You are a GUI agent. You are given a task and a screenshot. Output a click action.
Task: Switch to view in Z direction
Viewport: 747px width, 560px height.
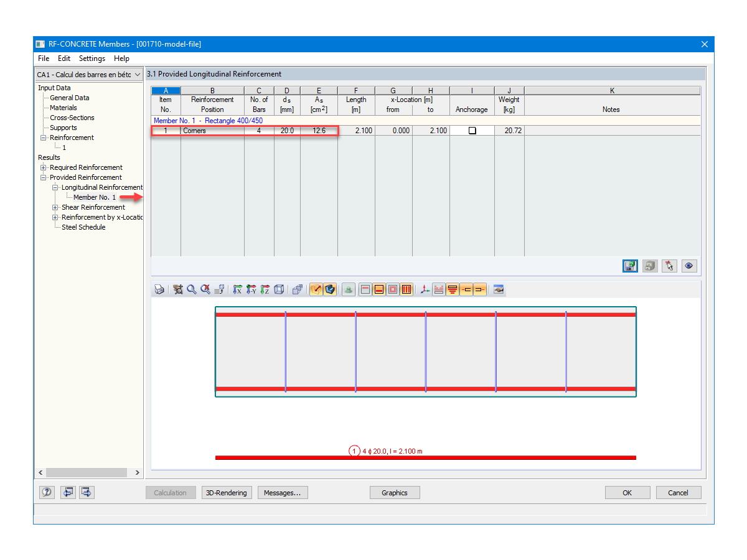tap(264, 289)
